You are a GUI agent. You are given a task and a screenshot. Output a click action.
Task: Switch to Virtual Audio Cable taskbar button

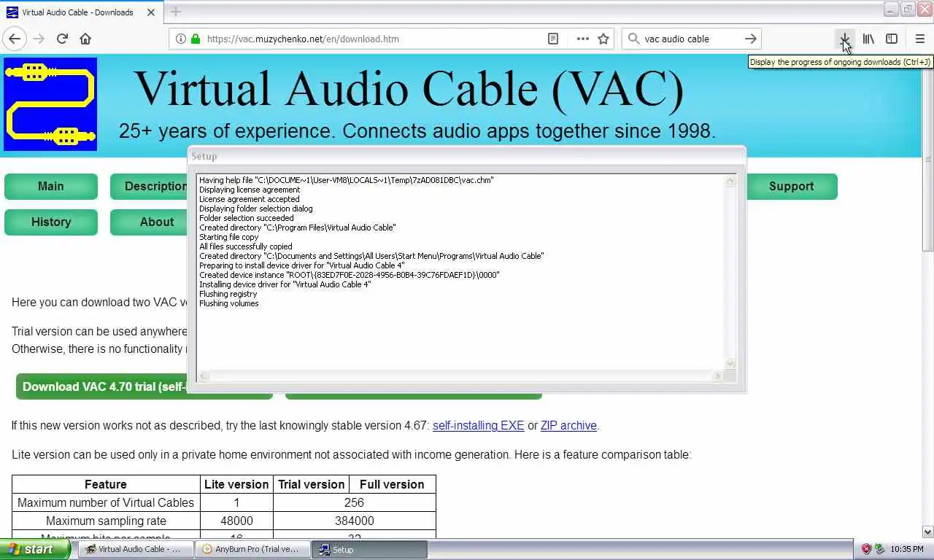(x=136, y=549)
